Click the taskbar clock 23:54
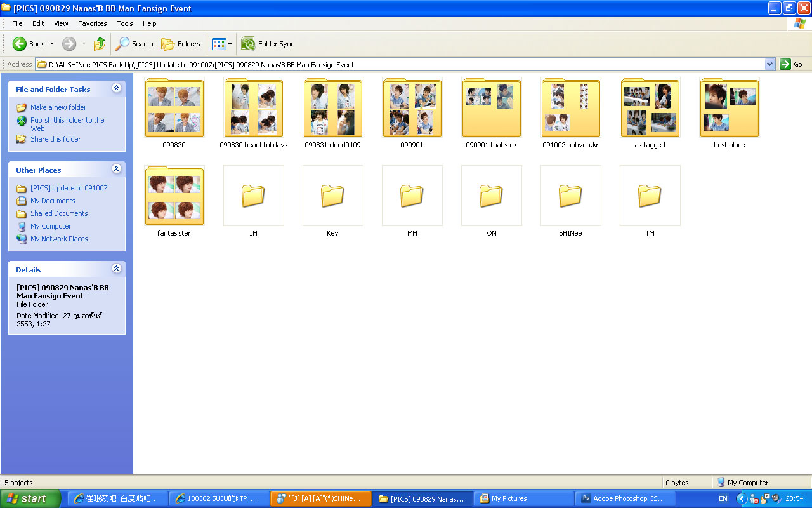Screen dimensions: 812x508 794,498
